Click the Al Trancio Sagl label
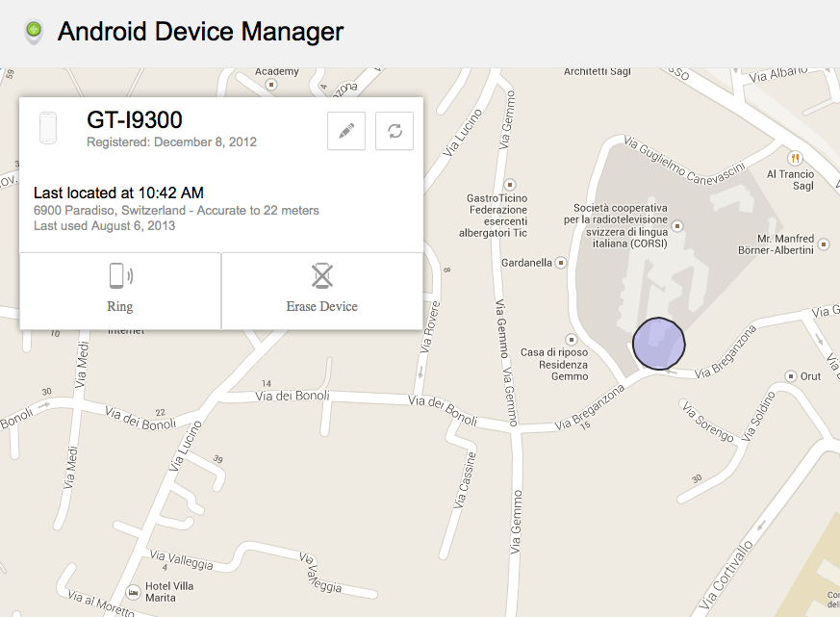 pos(790,180)
